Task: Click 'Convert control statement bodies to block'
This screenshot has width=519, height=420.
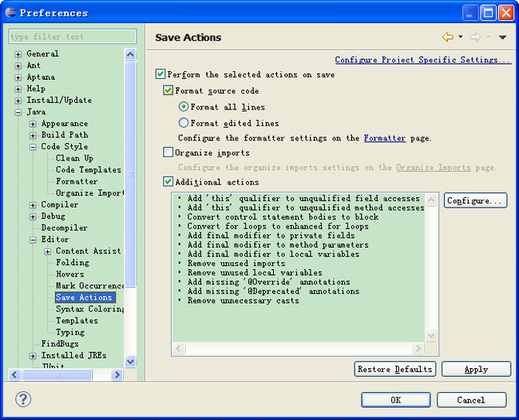Action: 283,217
